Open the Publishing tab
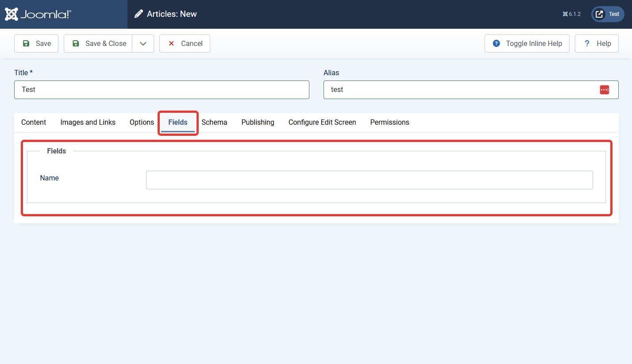 click(x=258, y=123)
